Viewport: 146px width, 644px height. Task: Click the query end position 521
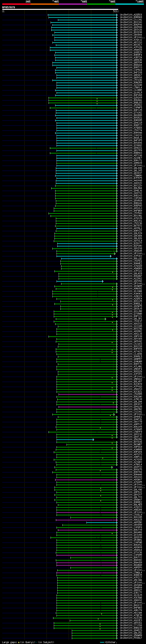[115, 11]
